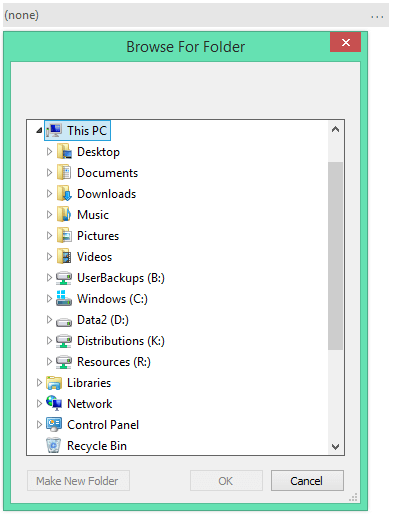Click the Documents folder icon

click(x=64, y=173)
